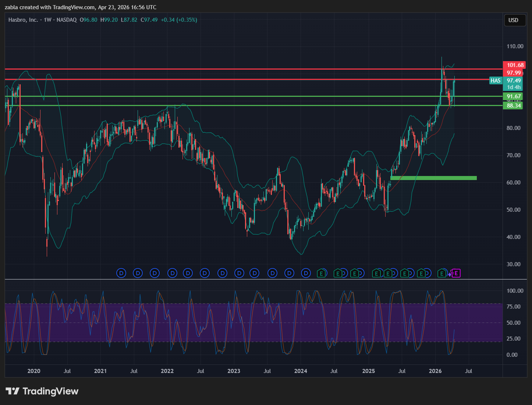Click the first green earnings E marker
The width and height of the screenshot is (532, 405).
pos(321,273)
